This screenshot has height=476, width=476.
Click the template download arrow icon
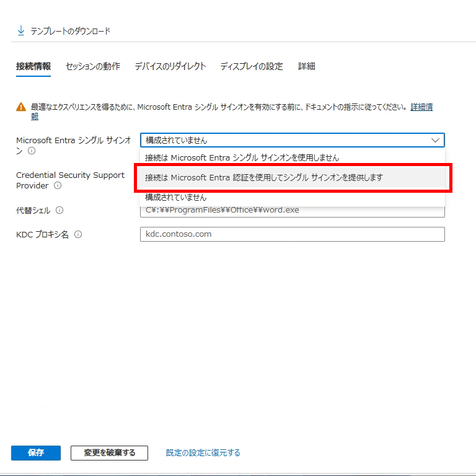[x=21, y=30]
